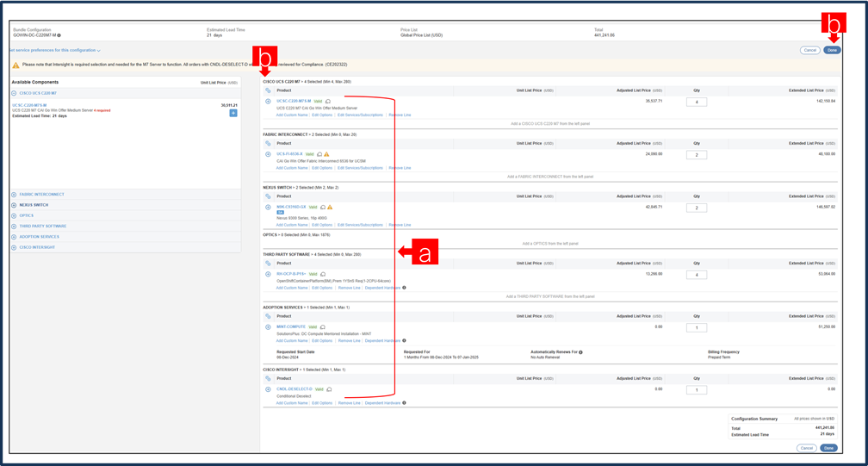Click the warning triangle on UCS-FI-6536-X row
868x466 pixels.
point(326,154)
